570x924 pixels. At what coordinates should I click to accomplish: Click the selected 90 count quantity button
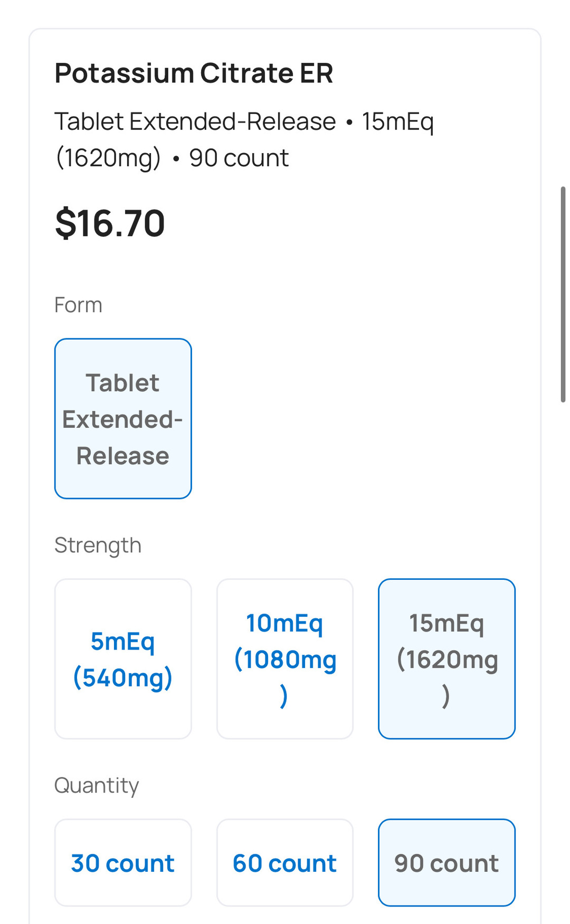(x=446, y=863)
